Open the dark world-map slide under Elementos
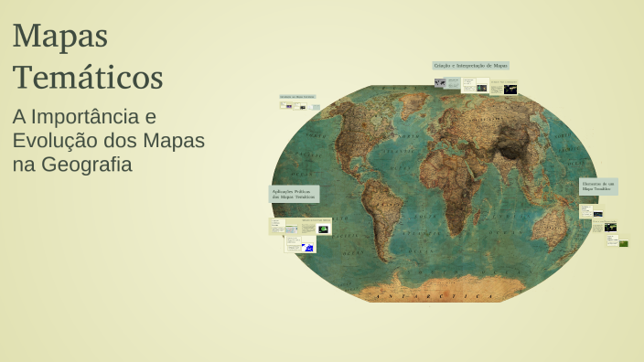Viewport: 644px width, 362px height. point(605,226)
